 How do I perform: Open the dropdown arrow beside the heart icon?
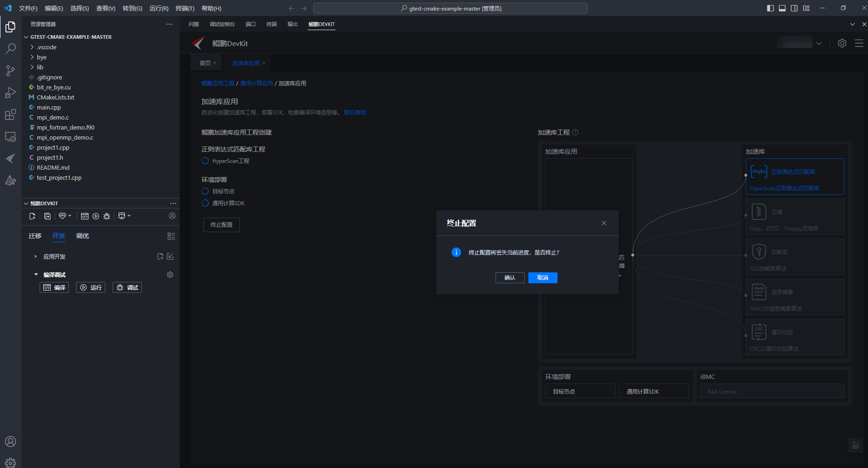[x=70, y=216]
